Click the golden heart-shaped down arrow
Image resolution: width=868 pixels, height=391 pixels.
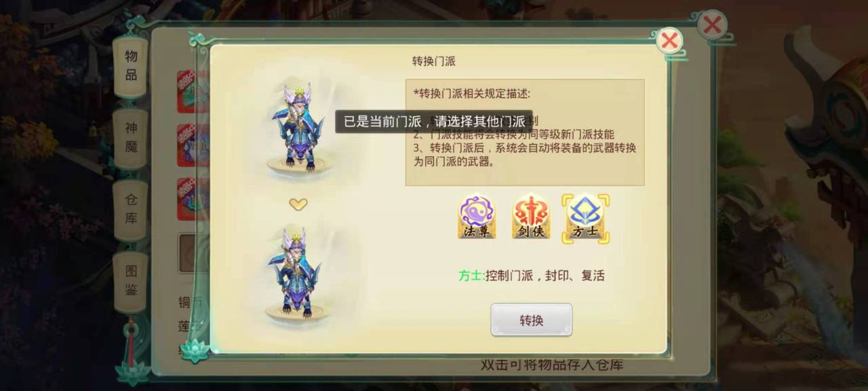(x=298, y=204)
